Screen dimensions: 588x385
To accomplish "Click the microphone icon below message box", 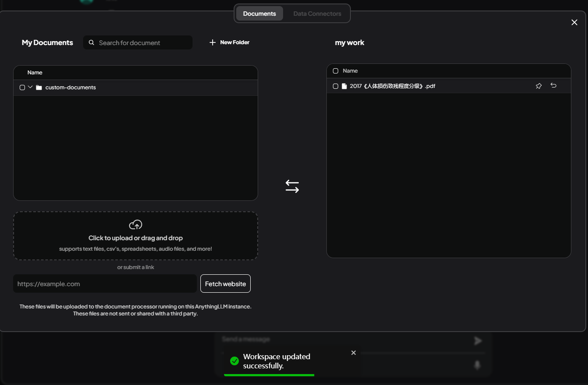I will (x=477, y=365).
